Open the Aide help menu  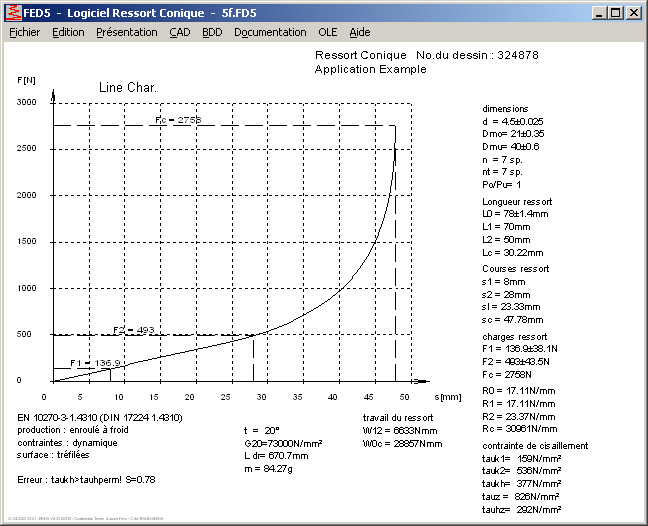360,32
